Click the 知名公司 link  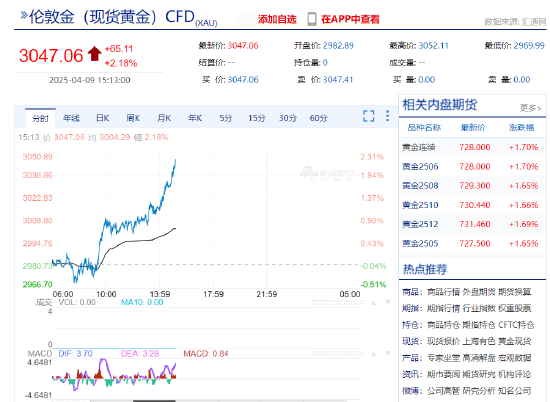(x=515, y=391)
